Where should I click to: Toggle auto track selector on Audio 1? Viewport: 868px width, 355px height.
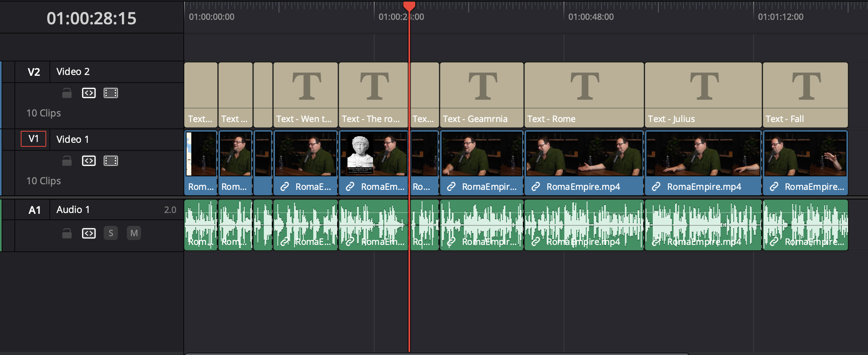click(89, 233)
